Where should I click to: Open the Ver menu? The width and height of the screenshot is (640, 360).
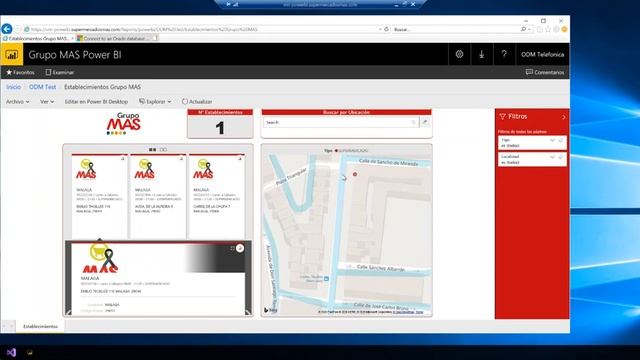tap(47, 102)
